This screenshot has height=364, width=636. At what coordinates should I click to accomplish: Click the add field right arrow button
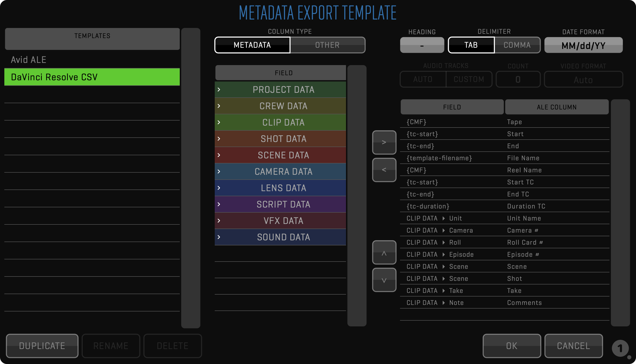tap(384, 142)
